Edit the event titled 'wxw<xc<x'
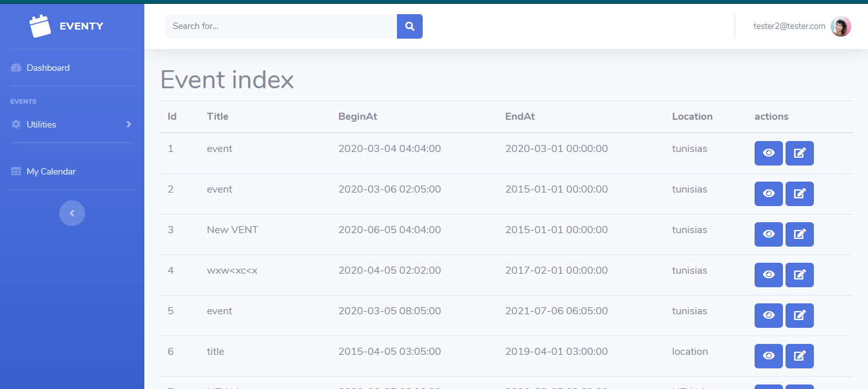Image resolution: width=868 pixels, height=389 pixels. click(x=799, y=275)
